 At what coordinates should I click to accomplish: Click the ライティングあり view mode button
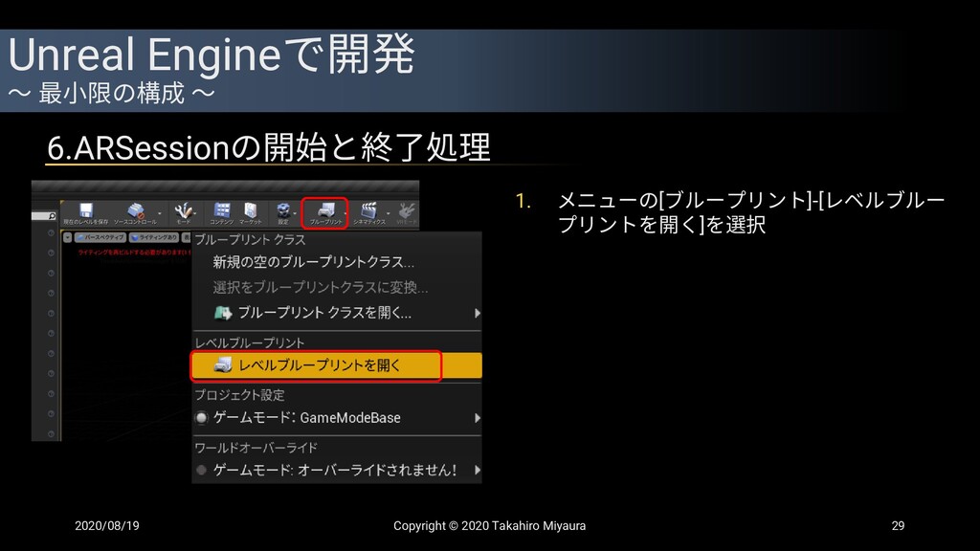[x=154, y=237]
